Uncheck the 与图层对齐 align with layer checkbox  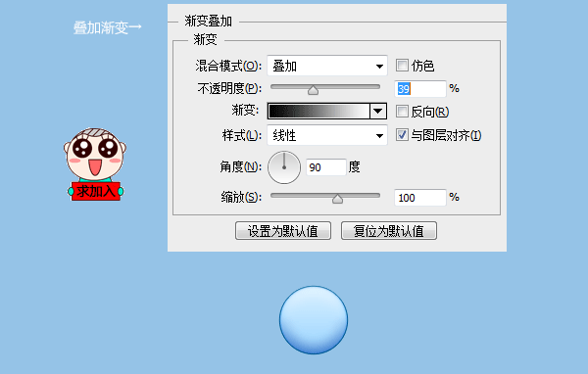(x=402, y=135)
